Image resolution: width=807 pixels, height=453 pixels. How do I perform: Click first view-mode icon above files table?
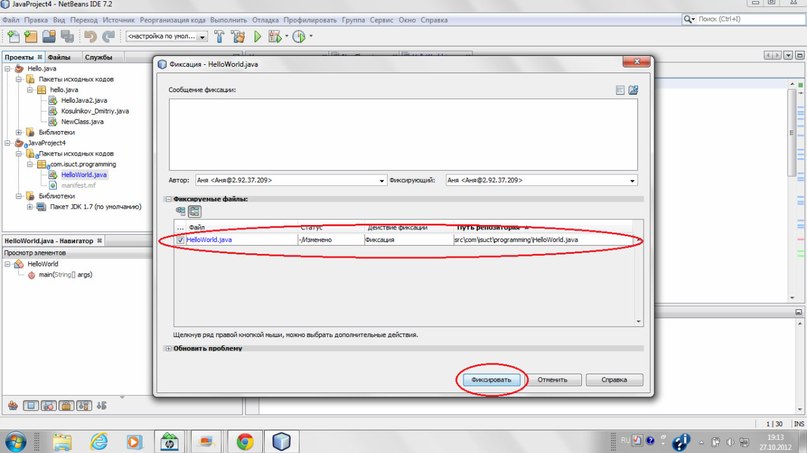coord(181,211)
